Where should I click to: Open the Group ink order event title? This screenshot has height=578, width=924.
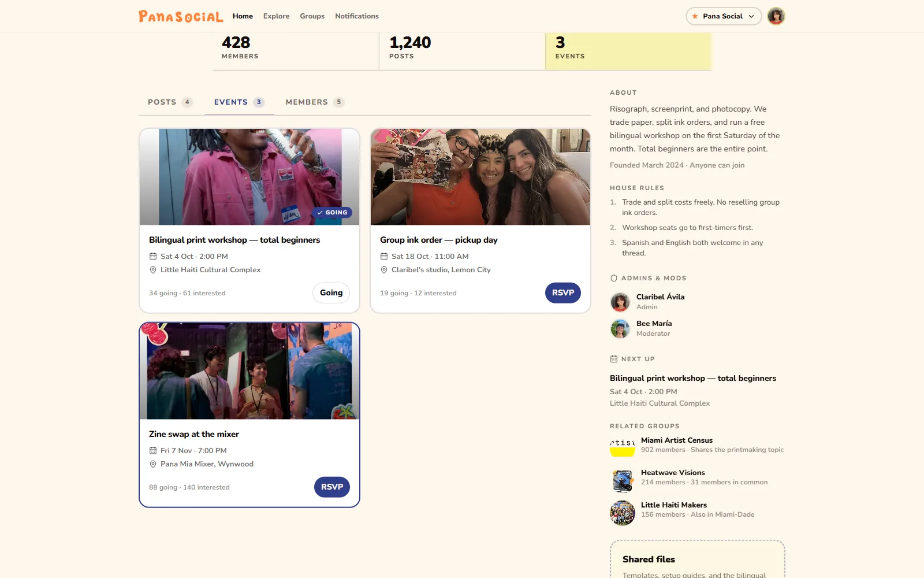tap(439, 240)
